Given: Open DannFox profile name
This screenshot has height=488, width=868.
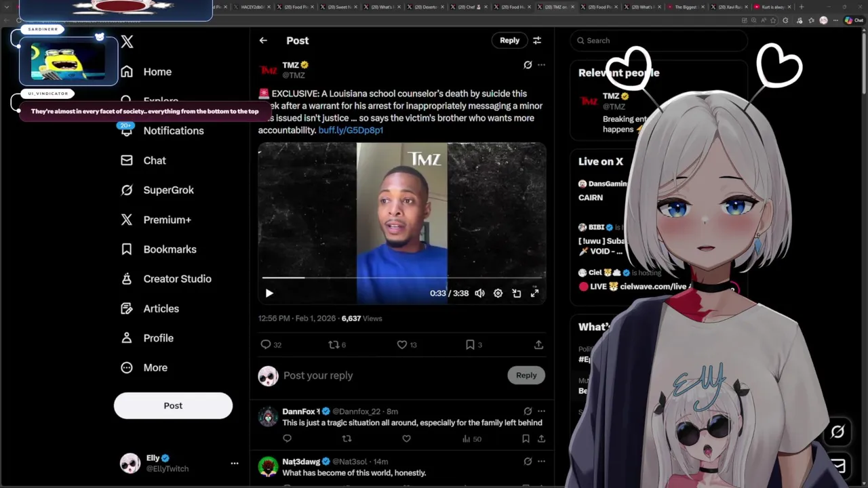Looking at the screenshot, I should (301, 411).
